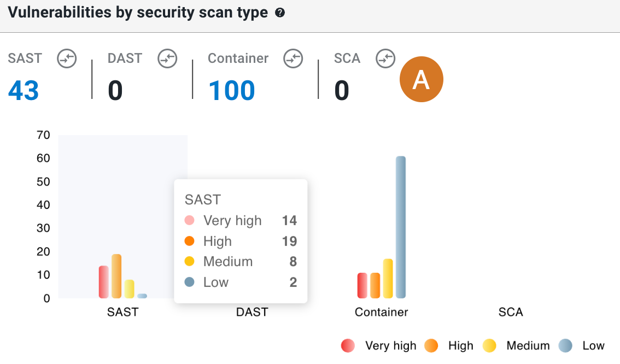Select the SAST category label below the chart
620x364 pixels.
point(122,312)
